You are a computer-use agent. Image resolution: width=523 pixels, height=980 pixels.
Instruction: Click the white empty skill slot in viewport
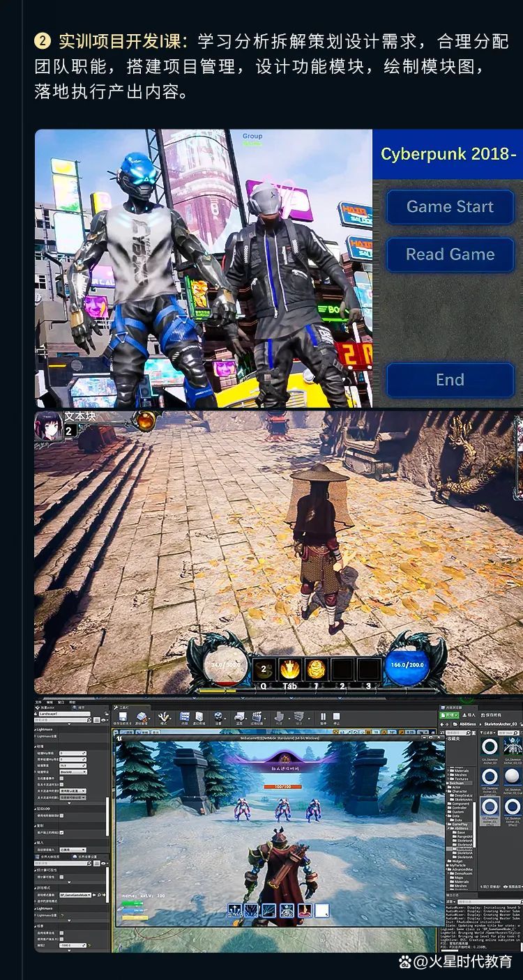click(321, 910)
